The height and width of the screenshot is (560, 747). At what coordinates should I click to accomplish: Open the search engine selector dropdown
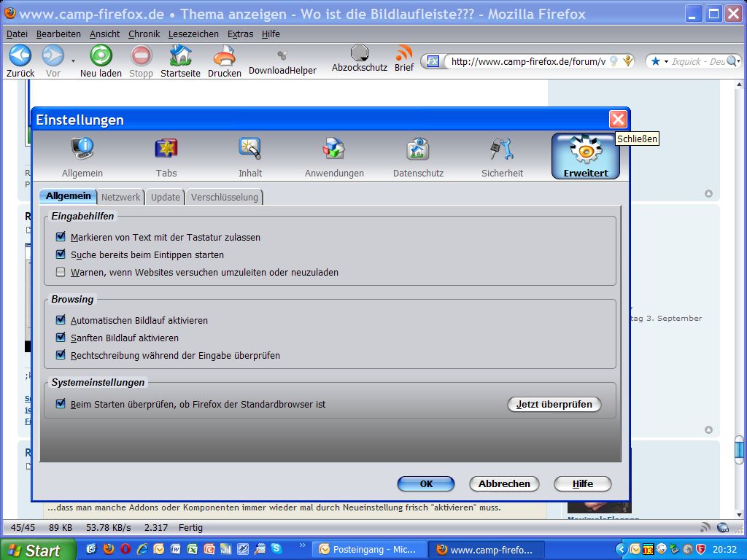(659, 61)
